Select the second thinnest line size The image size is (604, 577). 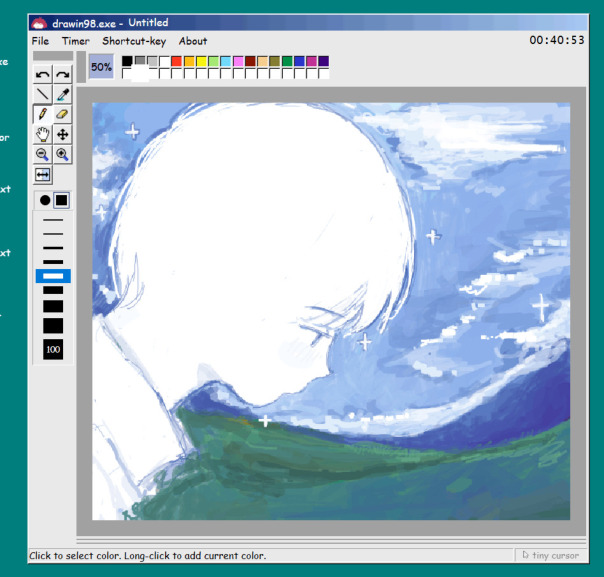53,234
